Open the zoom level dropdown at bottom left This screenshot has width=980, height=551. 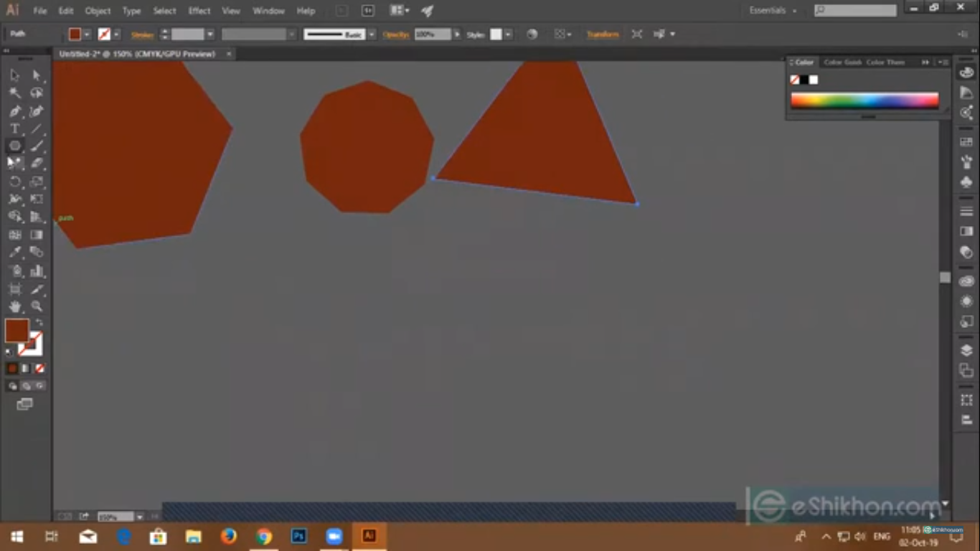coord(139,517)
